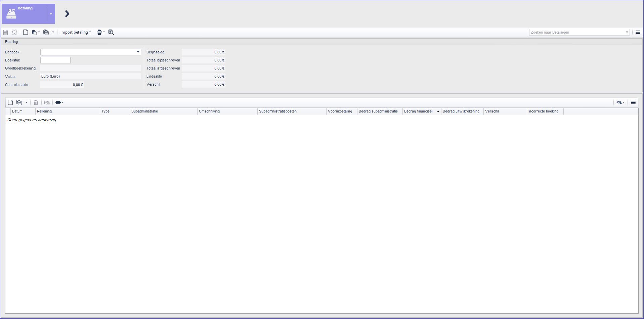644x319 pixels.
Task: Click the Betaling cash register icon
Action: pyautogui.click(x=11, y=14)
